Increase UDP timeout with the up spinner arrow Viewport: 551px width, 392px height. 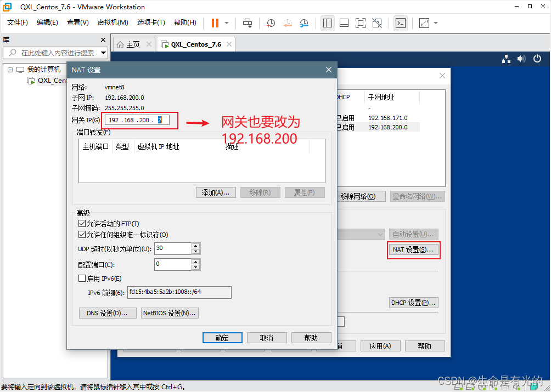(196, 246)
